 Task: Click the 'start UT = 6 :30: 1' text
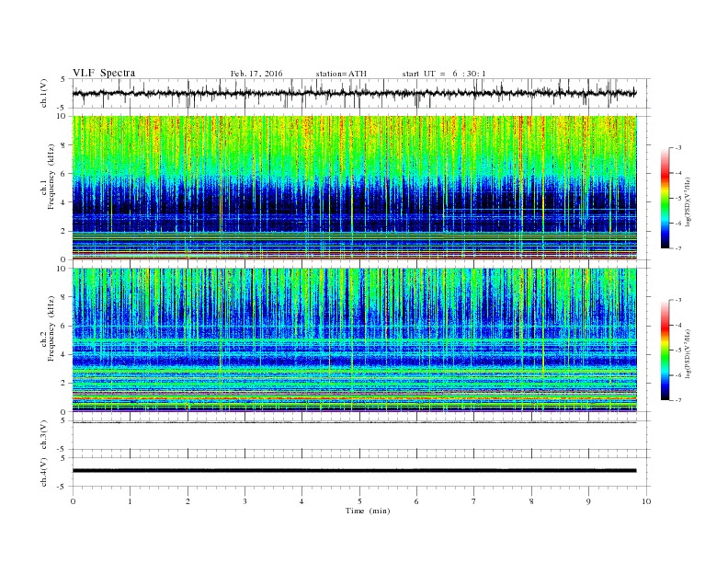click(x=444, y=74)
